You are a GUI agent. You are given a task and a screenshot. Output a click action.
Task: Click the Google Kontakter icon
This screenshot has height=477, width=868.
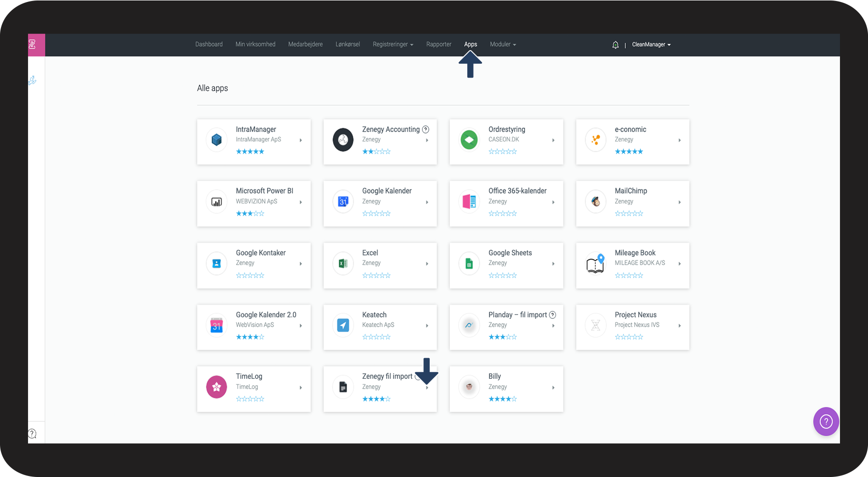click(217, 264)
